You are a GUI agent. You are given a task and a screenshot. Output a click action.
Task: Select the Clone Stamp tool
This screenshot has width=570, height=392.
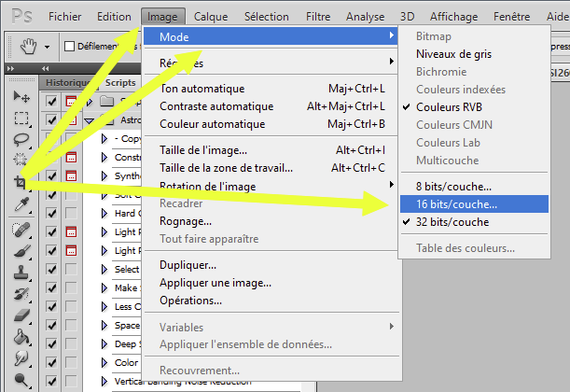point(21,273)
